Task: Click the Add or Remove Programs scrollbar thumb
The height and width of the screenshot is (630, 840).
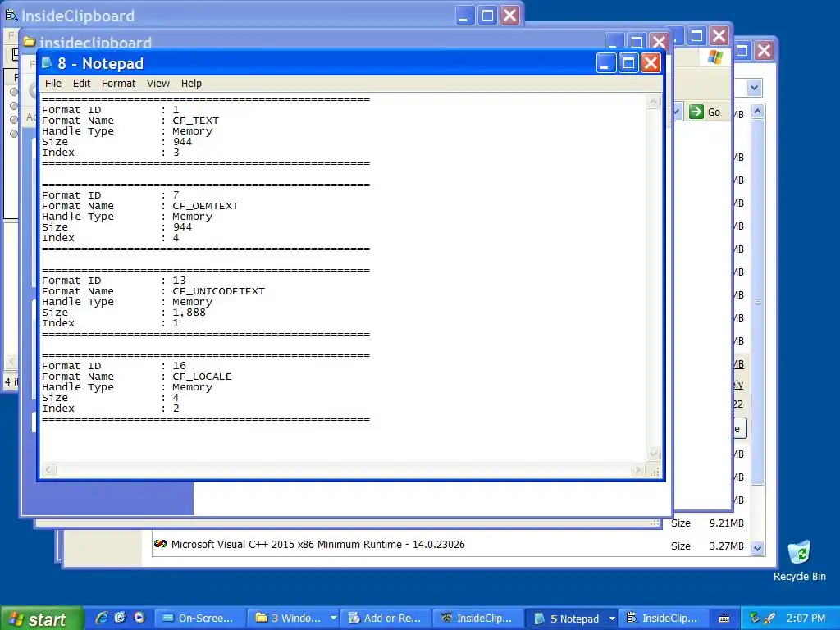Action: click(x=757, y=302)
